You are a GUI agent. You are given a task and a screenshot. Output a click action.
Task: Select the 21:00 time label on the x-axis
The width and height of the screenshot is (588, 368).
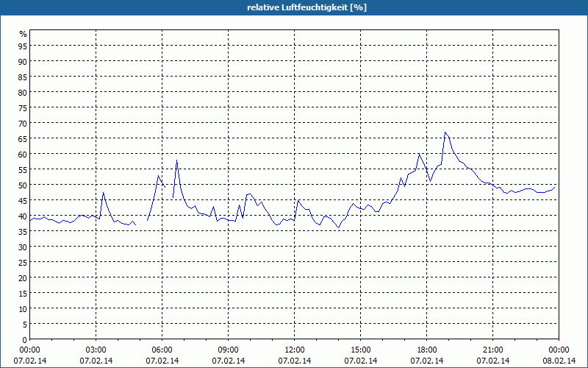(493, 350)
